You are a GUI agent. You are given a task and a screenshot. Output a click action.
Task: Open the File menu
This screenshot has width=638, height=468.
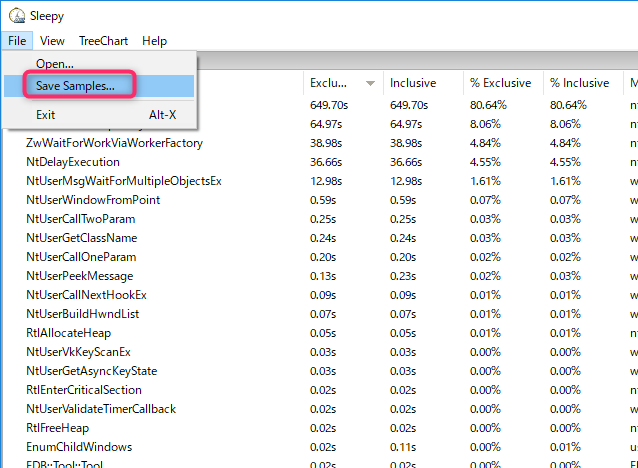[17, 41]
